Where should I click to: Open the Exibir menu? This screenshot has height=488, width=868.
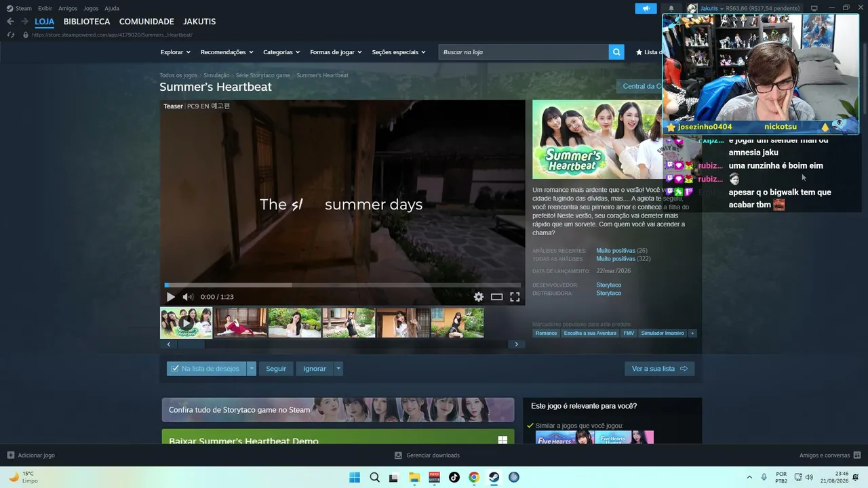point(45,8)
